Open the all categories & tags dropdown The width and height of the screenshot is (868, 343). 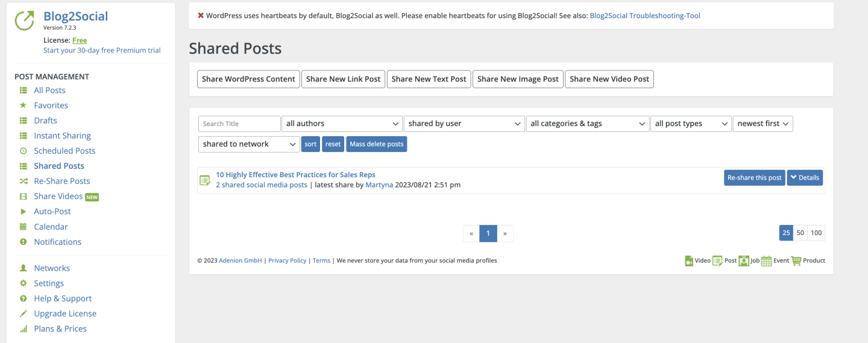(588, 124)
